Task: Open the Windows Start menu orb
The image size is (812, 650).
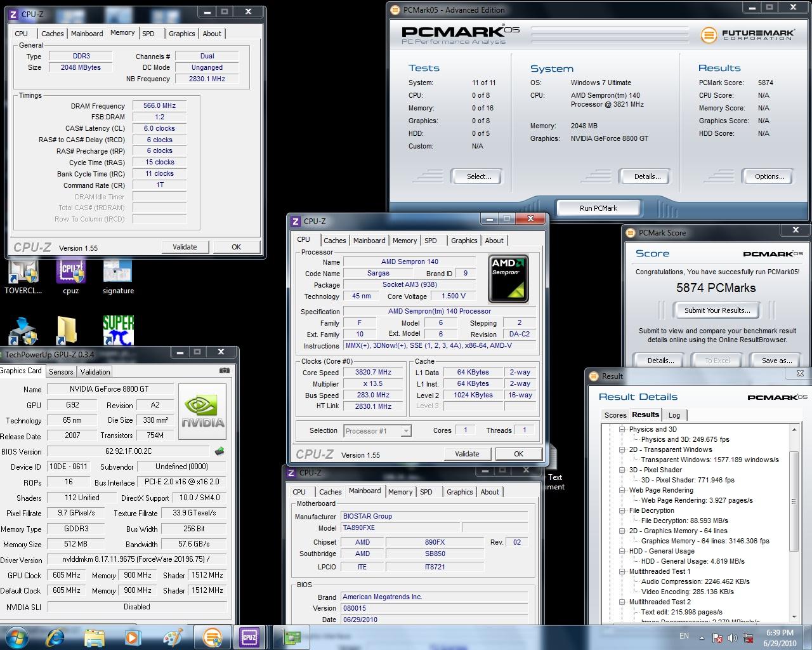Action: [x=16, y=637]
